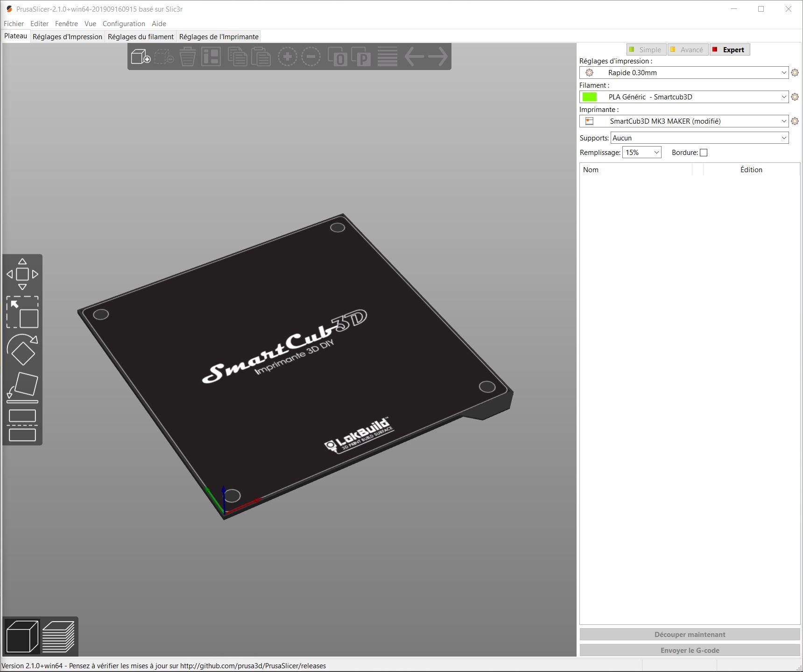This screenshot has height=672, width=803.
Task: Select the Rotate gizmo tool
Action: coord(22,350)
